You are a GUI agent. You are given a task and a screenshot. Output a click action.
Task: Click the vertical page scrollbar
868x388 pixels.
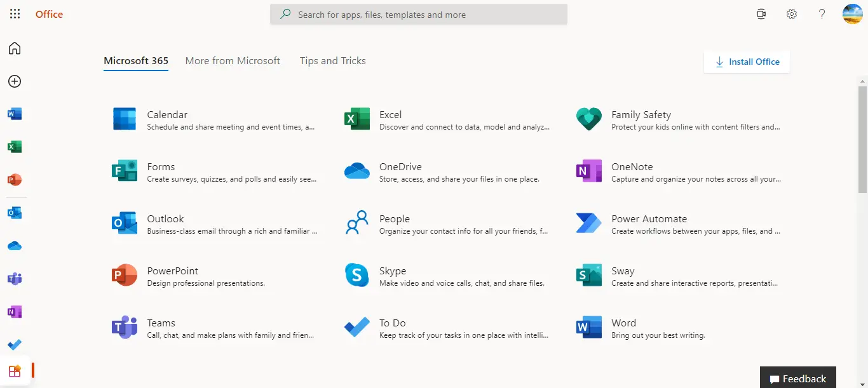[862, 138]
